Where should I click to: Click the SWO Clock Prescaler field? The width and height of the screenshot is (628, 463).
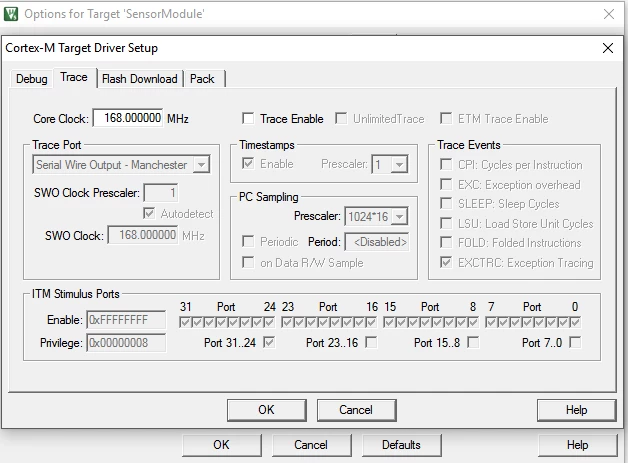coord(161,193)
